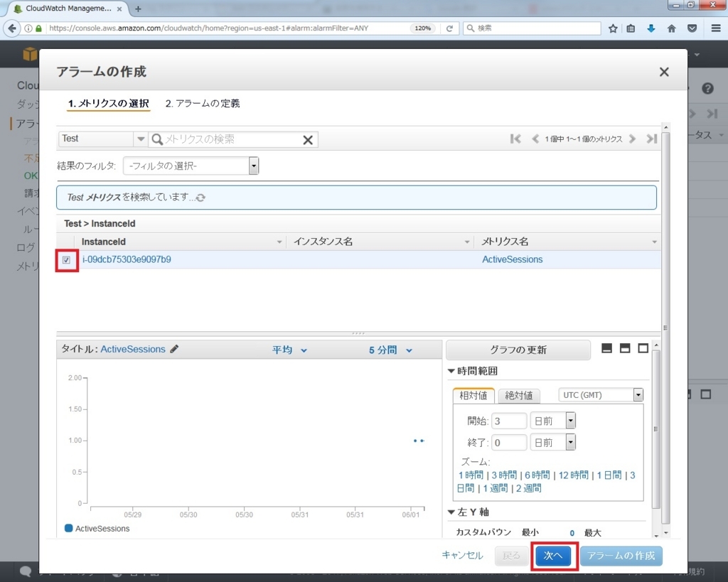Open インスタンス名 column menu arrow

click(466, 242)
